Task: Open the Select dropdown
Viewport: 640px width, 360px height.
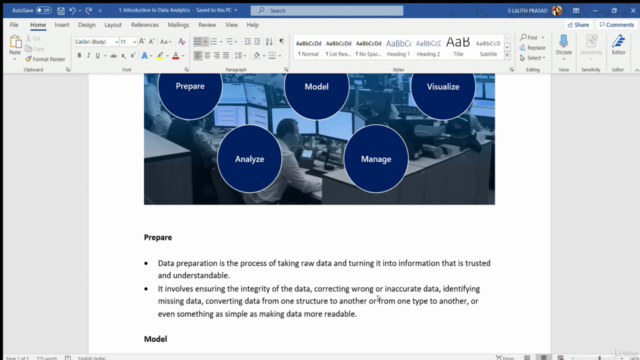Action: [x=533, y=58]
